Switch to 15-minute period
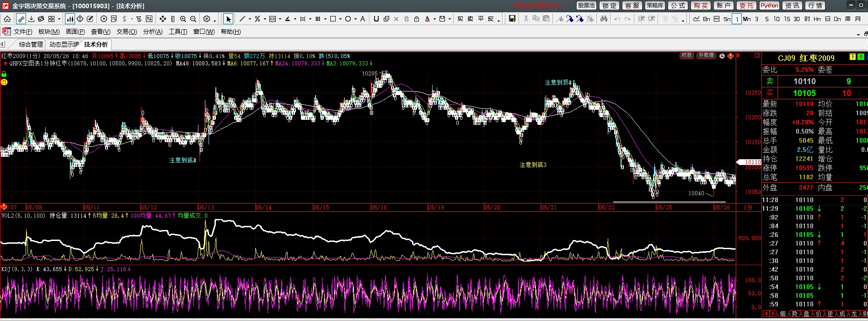This screenshot has height=321, width=868. point(787,19)
